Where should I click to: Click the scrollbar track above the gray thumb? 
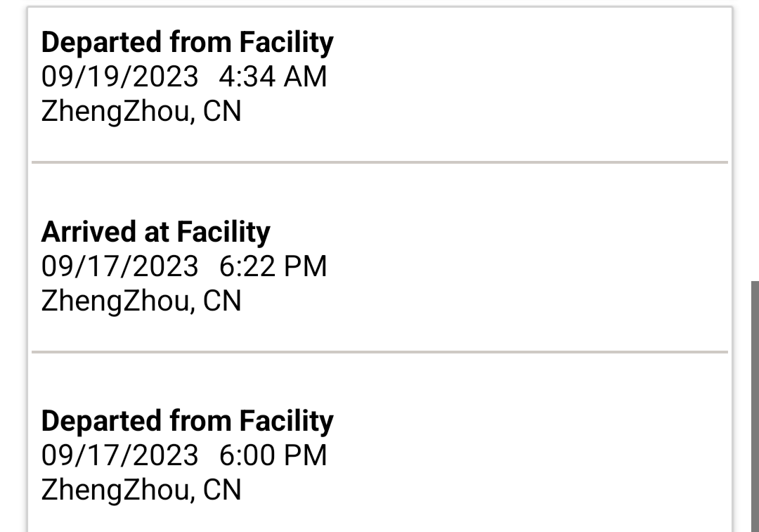click(755, 141)
